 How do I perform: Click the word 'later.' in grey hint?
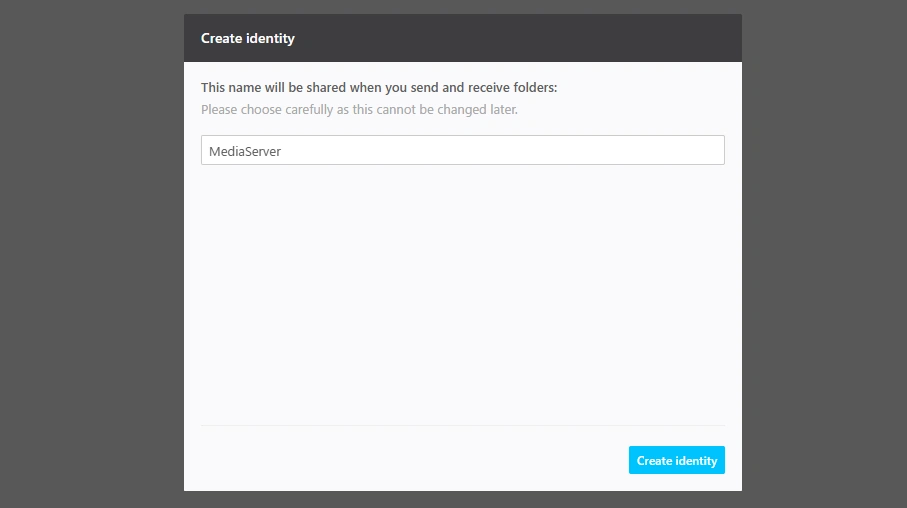[504, 109]
